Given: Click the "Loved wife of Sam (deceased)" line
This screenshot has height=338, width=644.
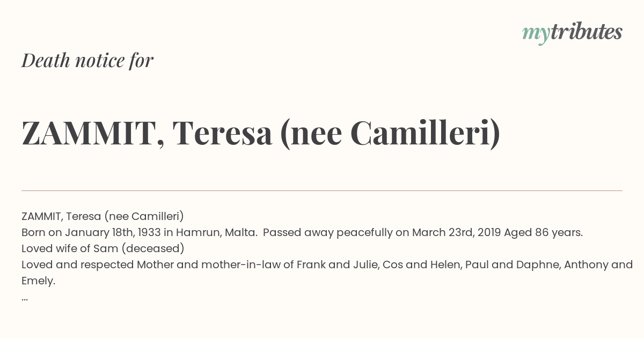Looking at the screenshot, I should [103, 248].
